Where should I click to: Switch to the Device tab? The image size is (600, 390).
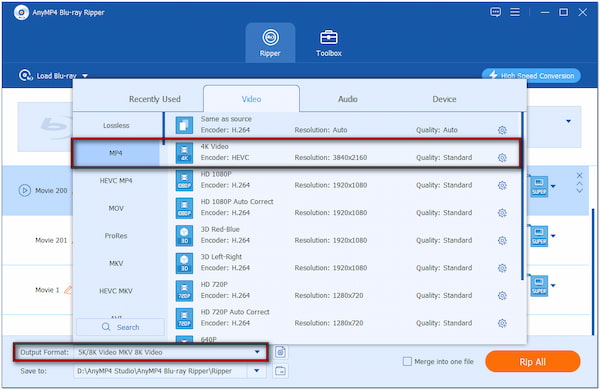pos(444,99)
